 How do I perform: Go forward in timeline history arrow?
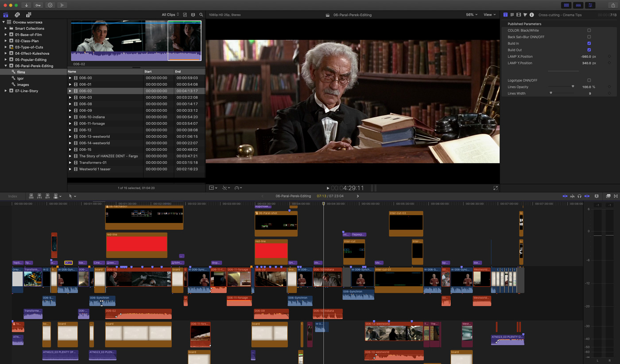click(x=358, y=196)
